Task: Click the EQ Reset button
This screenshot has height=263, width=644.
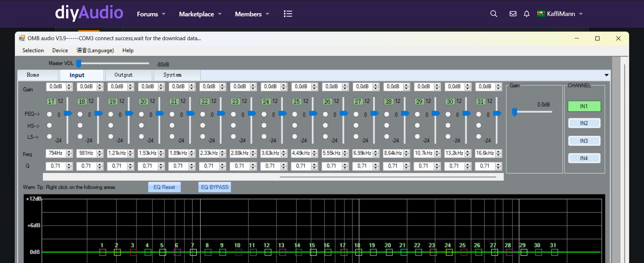Action: tap(164, 187)
